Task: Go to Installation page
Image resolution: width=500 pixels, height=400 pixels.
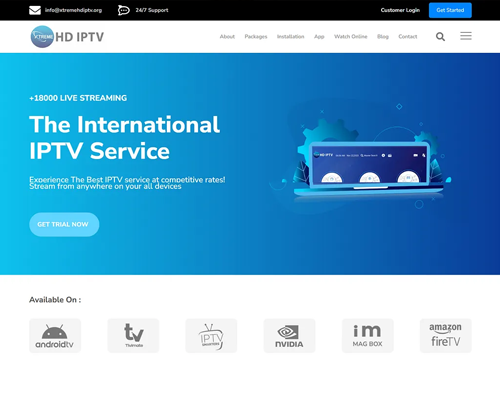Action: (291, 37)
